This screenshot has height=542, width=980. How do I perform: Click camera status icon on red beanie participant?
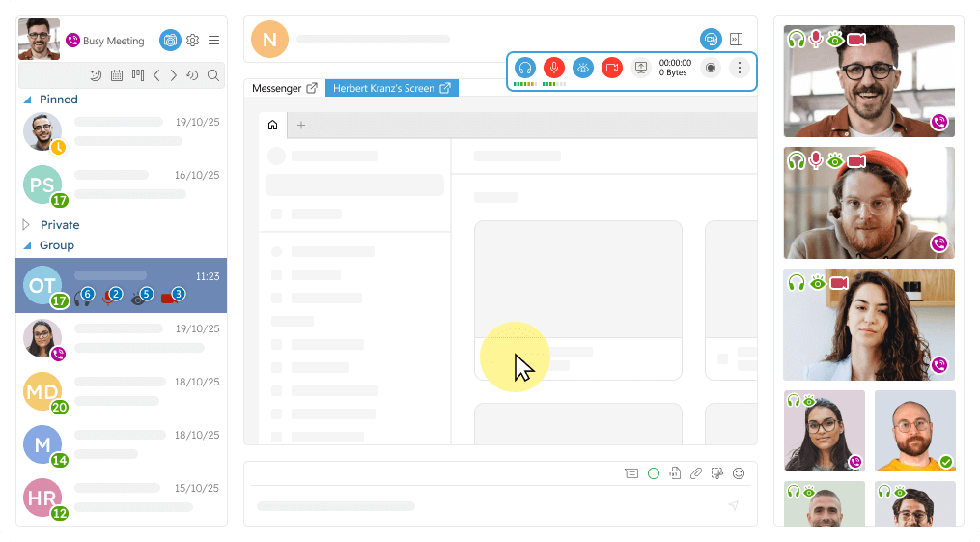[856, 160]
